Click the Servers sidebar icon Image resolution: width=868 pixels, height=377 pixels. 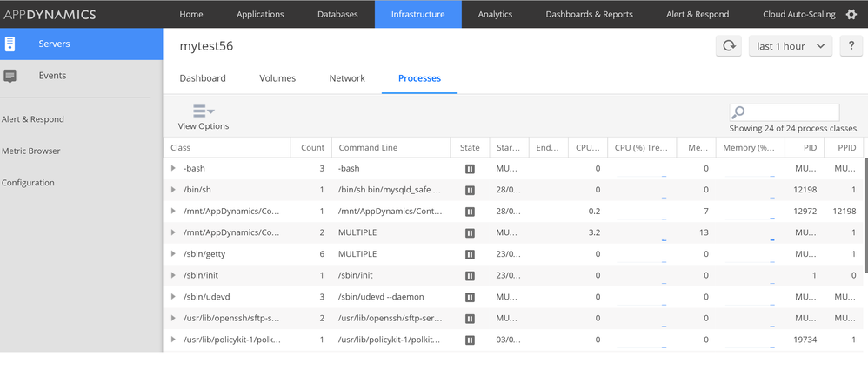click(10, 44)
